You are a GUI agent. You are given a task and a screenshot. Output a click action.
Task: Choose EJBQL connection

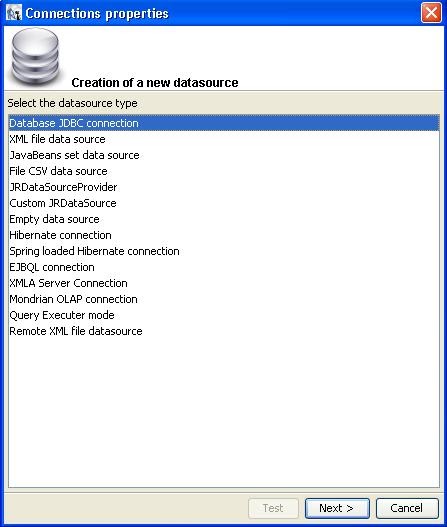point(224,267)
